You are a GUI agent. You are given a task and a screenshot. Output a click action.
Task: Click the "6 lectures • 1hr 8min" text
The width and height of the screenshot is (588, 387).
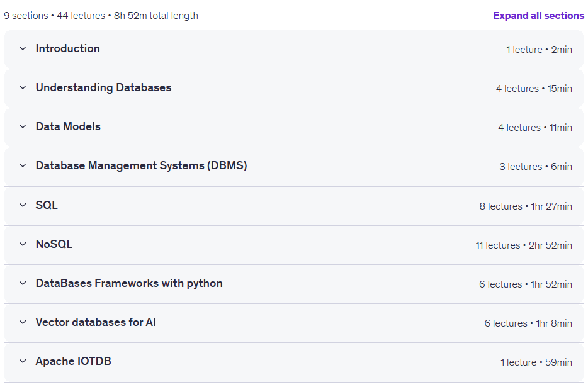click(528, 323)
